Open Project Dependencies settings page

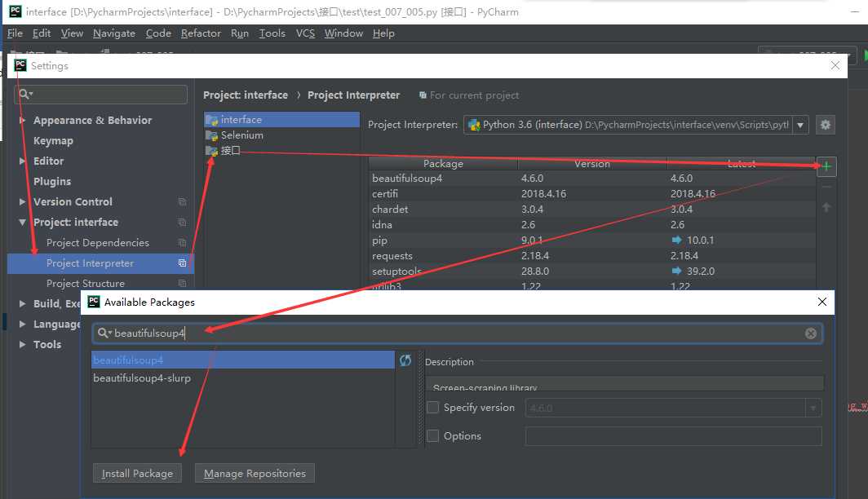98,243
